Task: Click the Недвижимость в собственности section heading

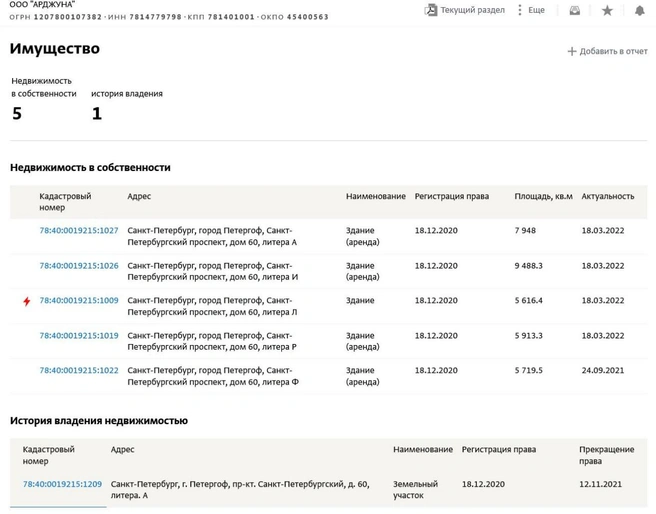Action: click(90, 168)
